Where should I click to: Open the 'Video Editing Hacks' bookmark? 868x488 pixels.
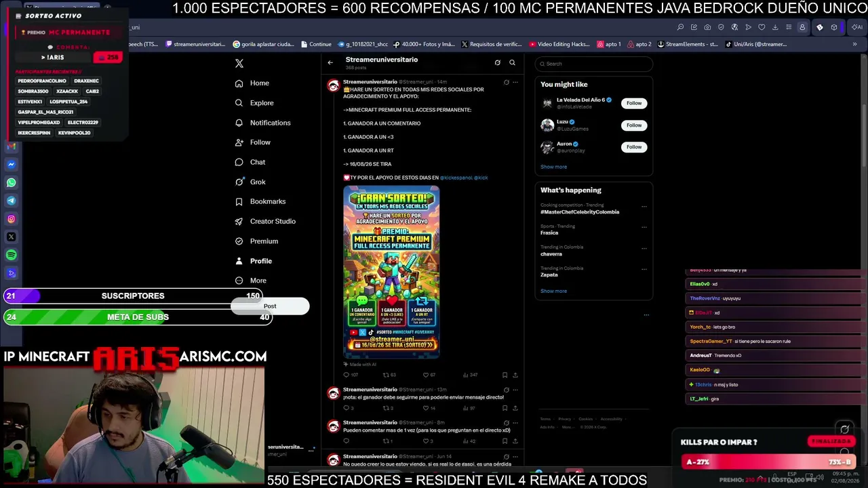[560, 44]
